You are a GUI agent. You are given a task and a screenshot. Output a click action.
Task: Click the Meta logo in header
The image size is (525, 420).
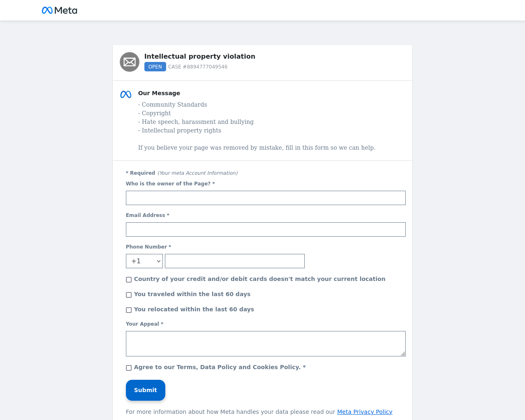pyautogui.click(x=59, y=10)
